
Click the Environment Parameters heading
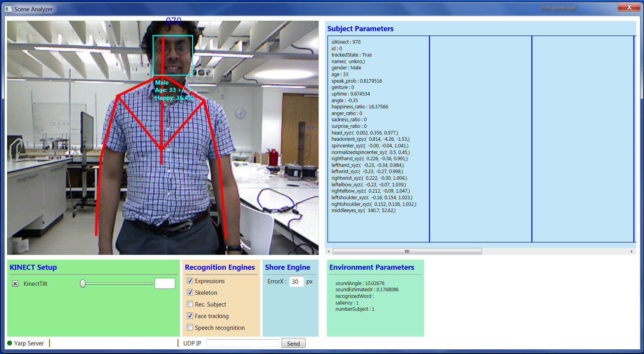pyautogui.click(x=371, y=267)
